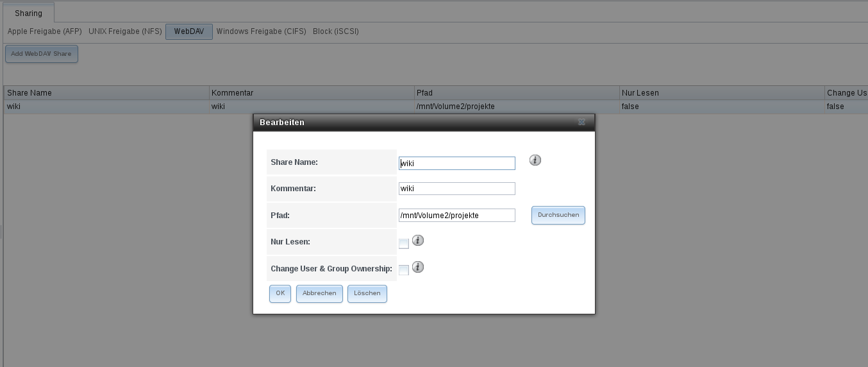This screenshot has height=367, width=868.
Task: Click /mnt/Volume2/projekte cell in table
Action: pyautogui.click(x=517, y=107)
